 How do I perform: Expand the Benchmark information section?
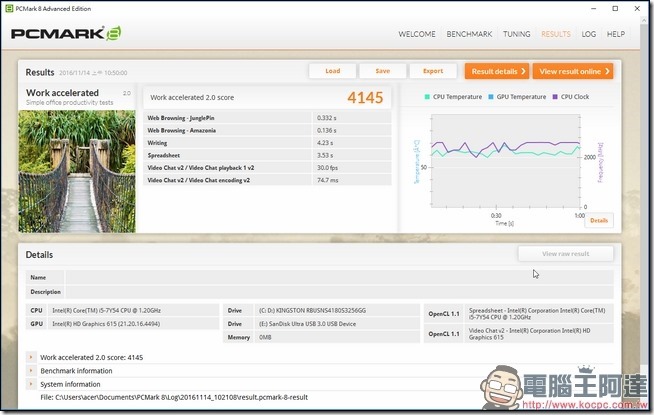coord(31,370)
